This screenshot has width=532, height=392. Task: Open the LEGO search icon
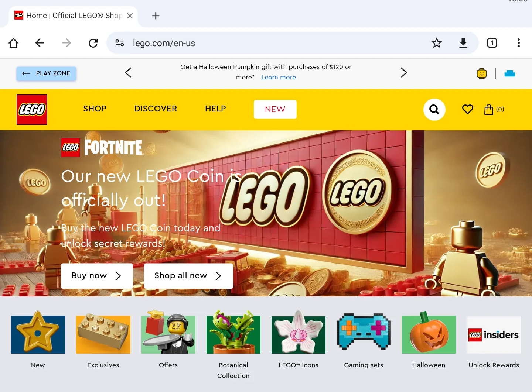tap(434, 110)
